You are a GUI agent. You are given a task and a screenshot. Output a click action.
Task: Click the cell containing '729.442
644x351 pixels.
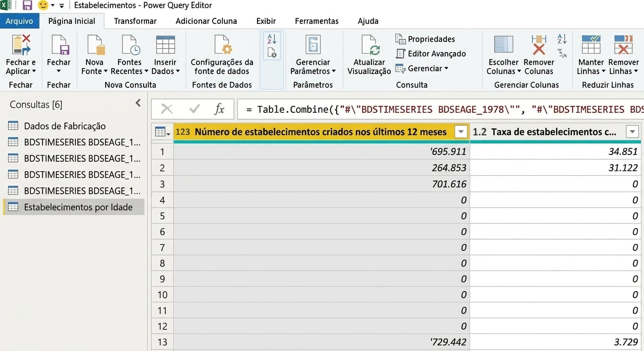[x=322, y=342]
